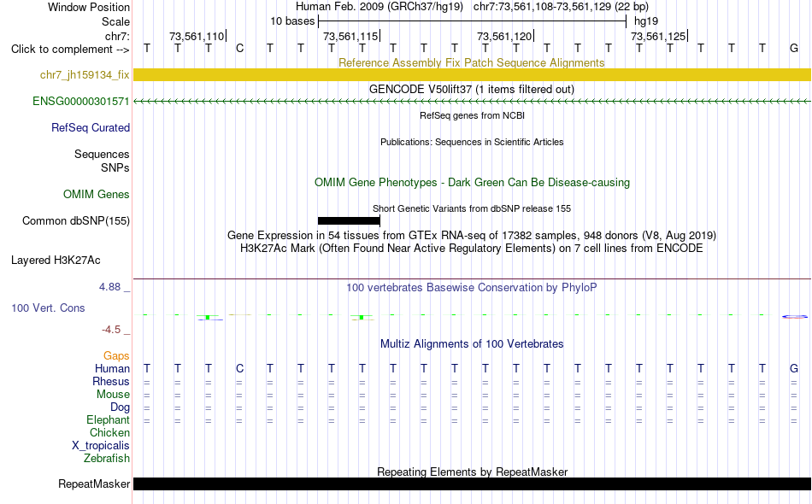812x504 pixels.
Task: Select the Chicken alignment row label
Action: (x=109, y=432)
